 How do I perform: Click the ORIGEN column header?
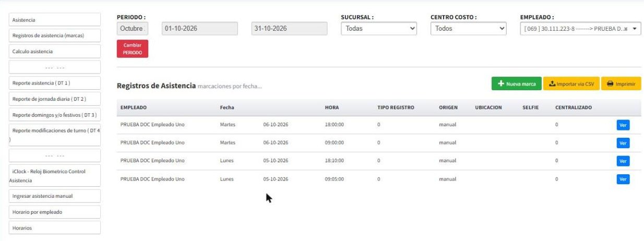click(x=448, y=107)
